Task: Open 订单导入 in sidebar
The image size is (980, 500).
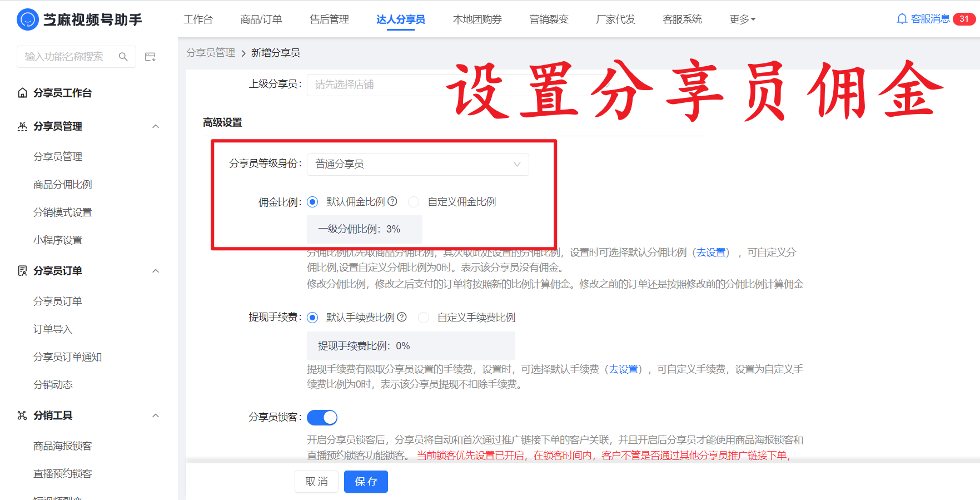Action: pyautogui.click(x=53, y=329)
